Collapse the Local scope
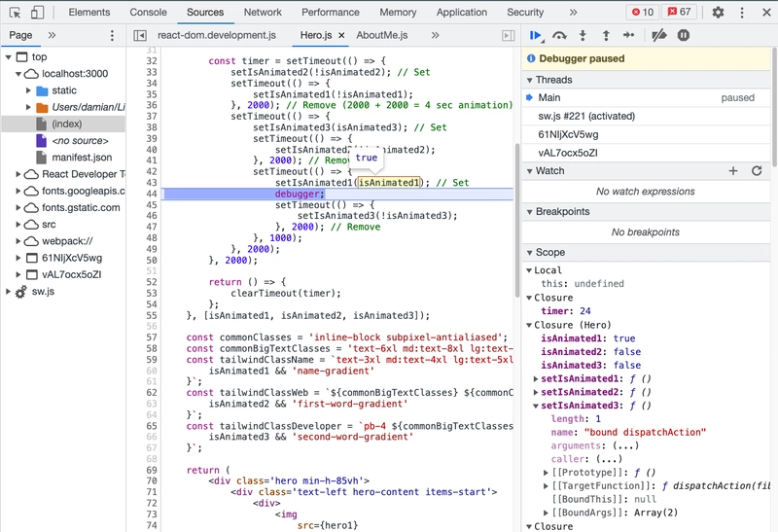 pos(529,270)
